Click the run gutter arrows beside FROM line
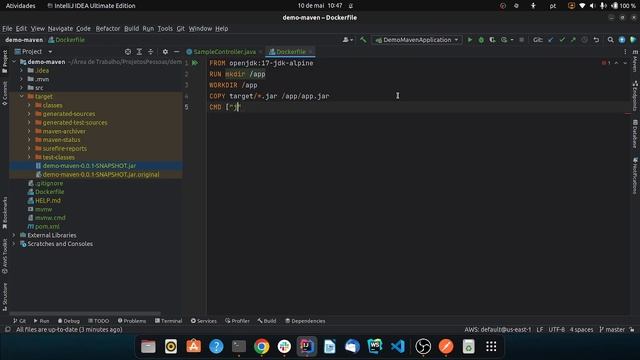The height and width of the screenshot is (360, 640). click(x=195, y=63)
